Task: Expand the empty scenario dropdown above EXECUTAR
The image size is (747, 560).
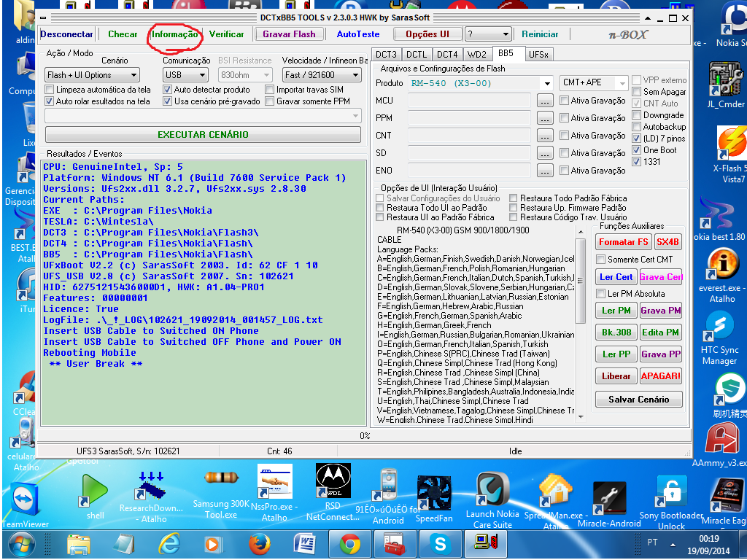Action: pyautogui.click(x=203, y=116)
